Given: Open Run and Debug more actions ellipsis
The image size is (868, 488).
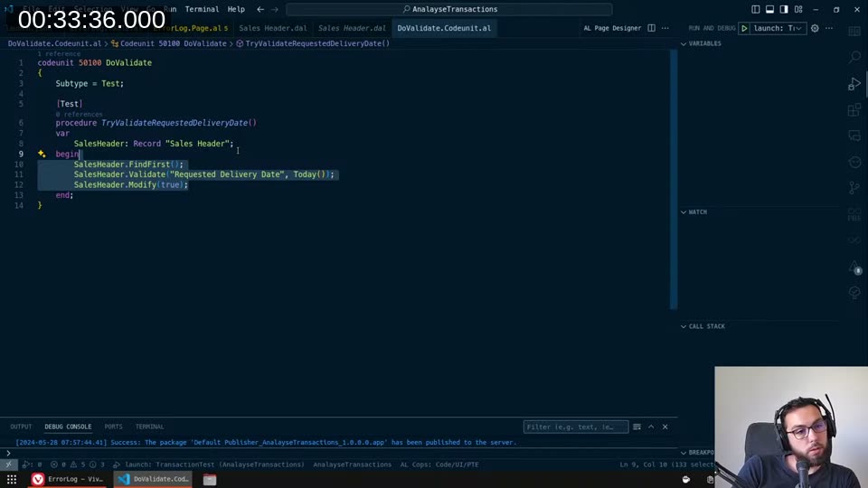Looking at the screenshot, I should click(x=829, y=28).
